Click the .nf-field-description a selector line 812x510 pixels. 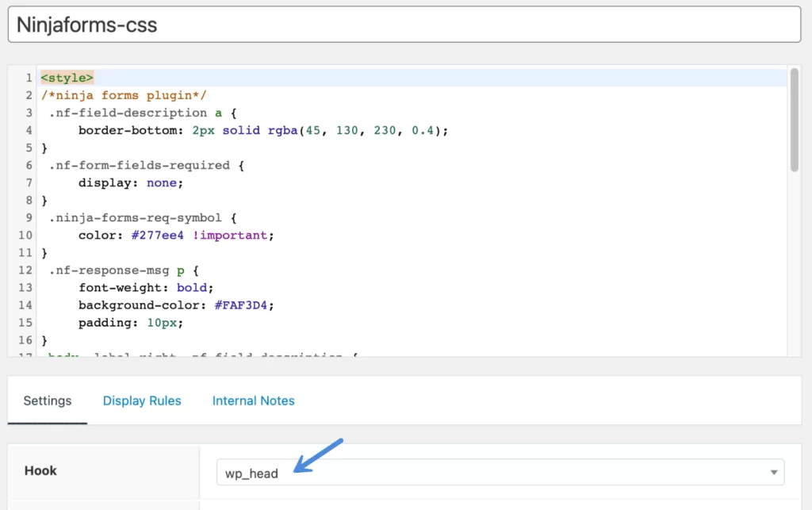click(143, 113)
